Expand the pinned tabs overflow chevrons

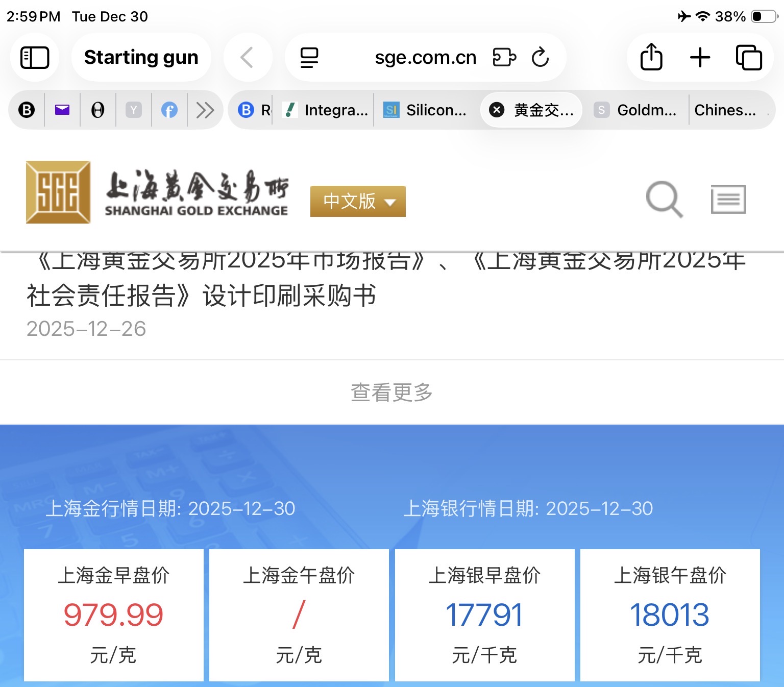click(x=205, y=110)
